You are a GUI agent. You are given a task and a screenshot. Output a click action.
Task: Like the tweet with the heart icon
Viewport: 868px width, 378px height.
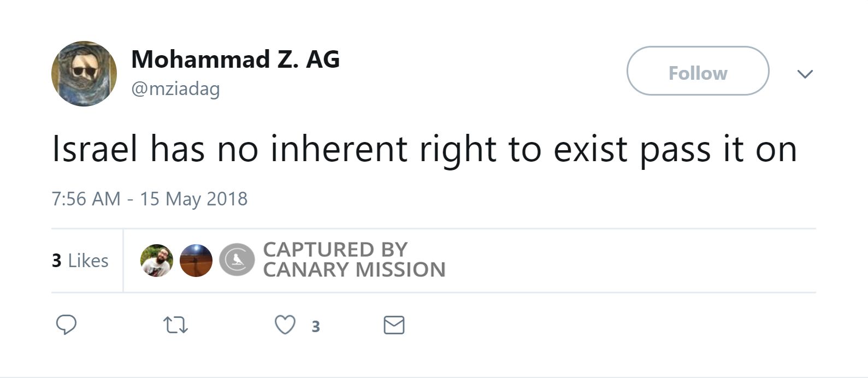coord(285,325)
